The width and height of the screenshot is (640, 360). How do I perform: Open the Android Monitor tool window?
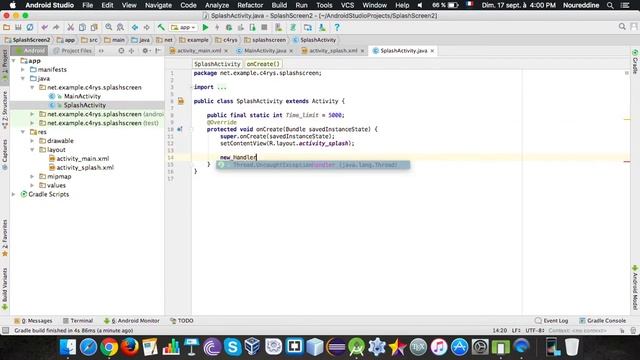pos(131,321)
